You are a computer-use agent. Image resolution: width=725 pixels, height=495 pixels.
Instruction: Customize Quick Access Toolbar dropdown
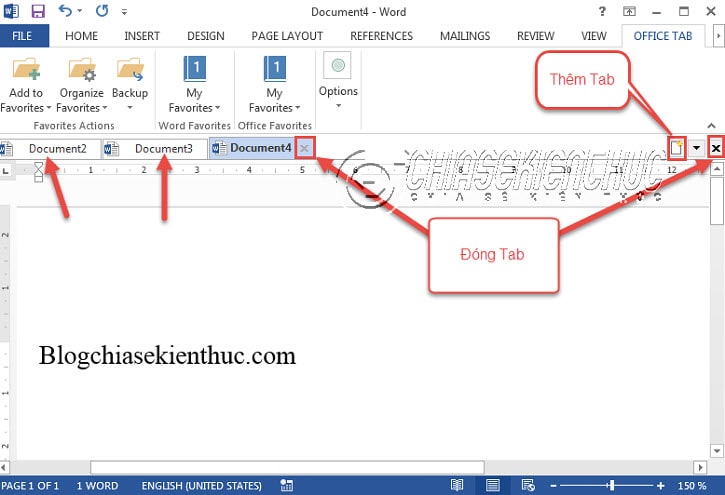point(124,12)
